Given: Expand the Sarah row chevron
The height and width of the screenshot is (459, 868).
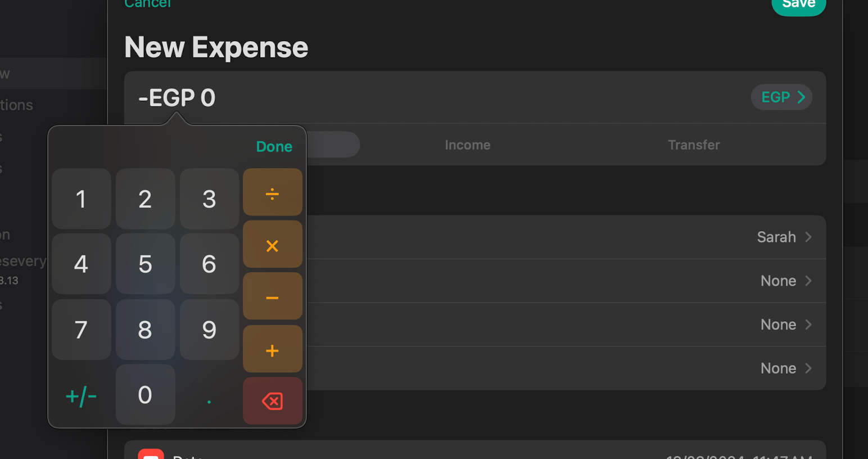Looking at the screenshot, I should (x=808, y=237).
